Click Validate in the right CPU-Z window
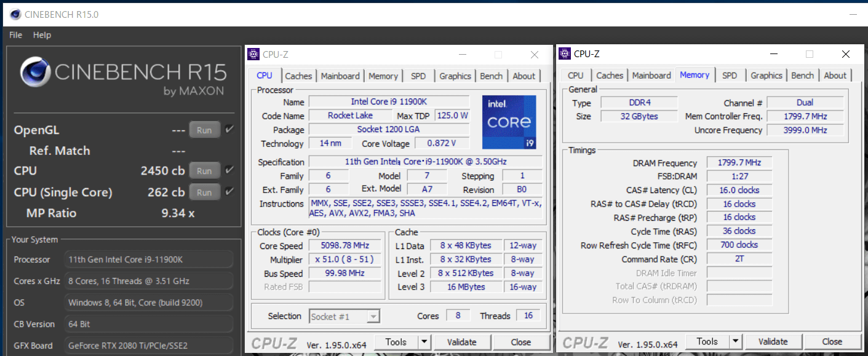The image size is (868, 356). coord(773,341)
